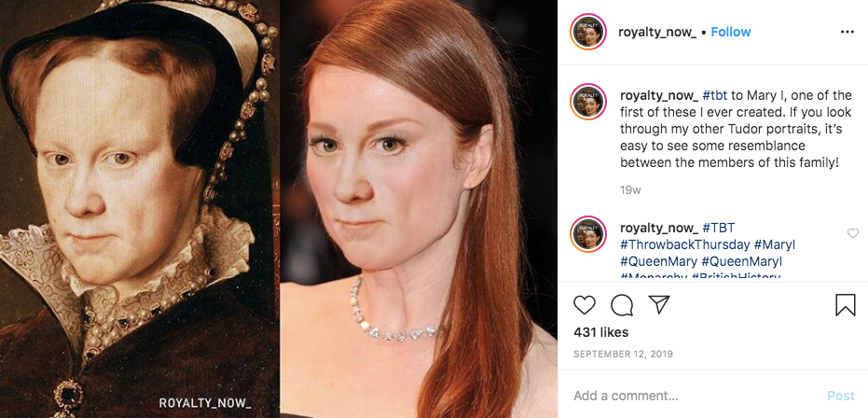Image resolution: width=868 pixels, height=418 pixels.
Task: Open the three-dot more options menu
Action: (x=847, y=32)
